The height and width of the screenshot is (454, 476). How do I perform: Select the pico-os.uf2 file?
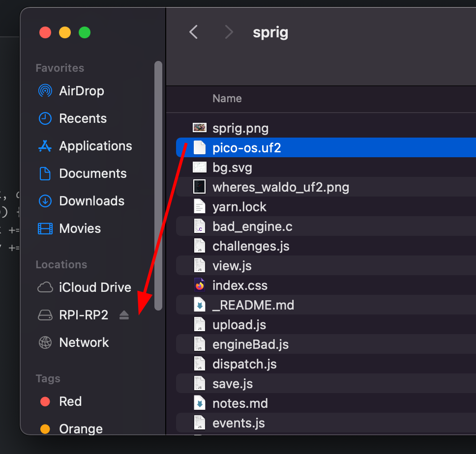[247, 148]
